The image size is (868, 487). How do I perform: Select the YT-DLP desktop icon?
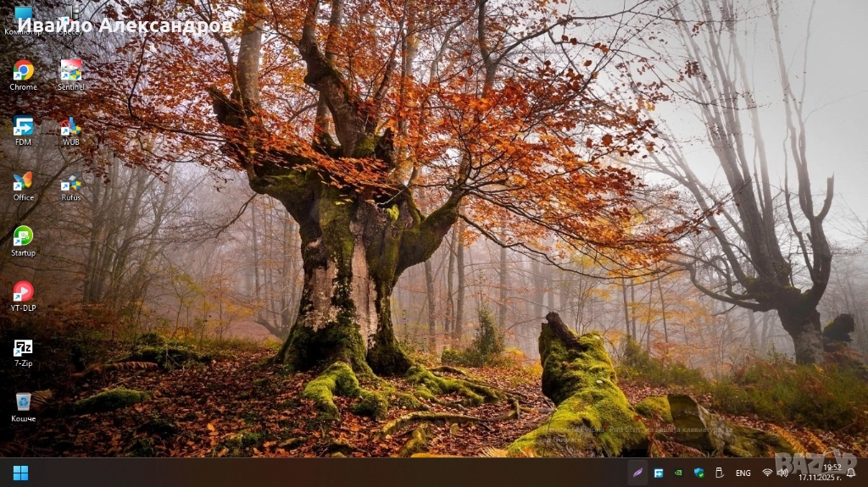23,292
